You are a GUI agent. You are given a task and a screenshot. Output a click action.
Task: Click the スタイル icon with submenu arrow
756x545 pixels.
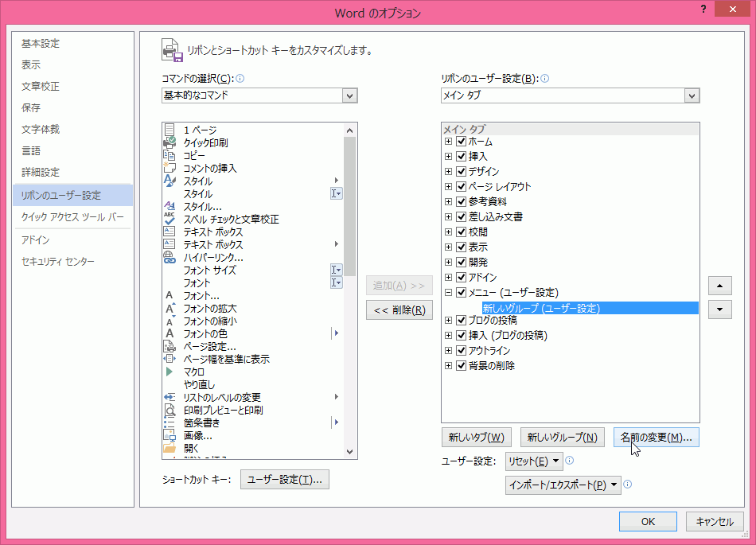(170, 181)
